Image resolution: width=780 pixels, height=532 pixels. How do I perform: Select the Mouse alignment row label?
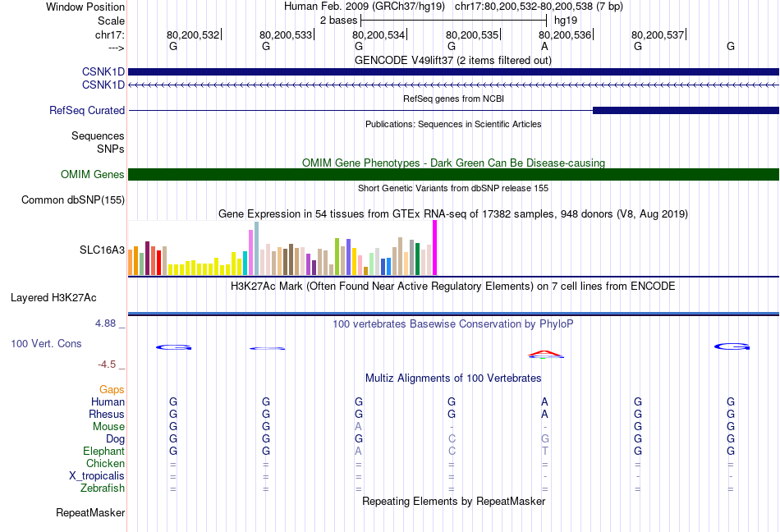pos(108,427)
